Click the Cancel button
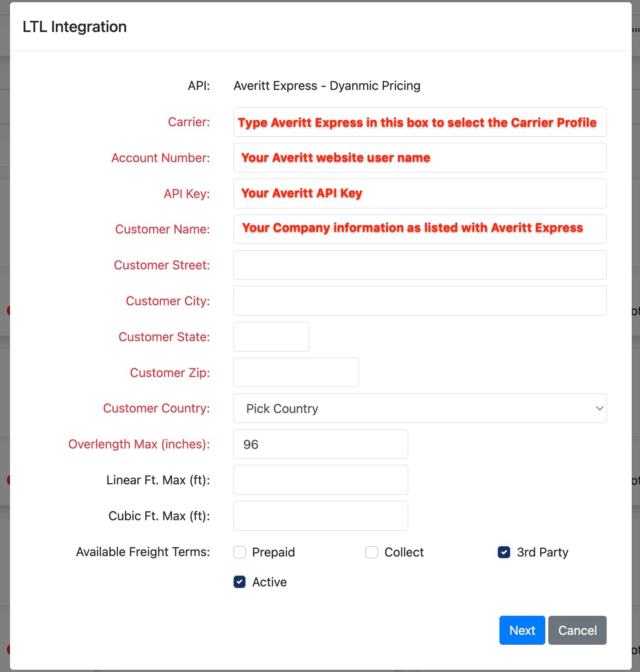 point(578,630)
